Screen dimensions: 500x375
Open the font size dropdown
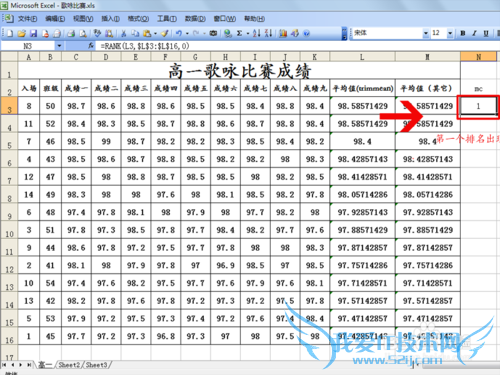(x=450, y=33)
